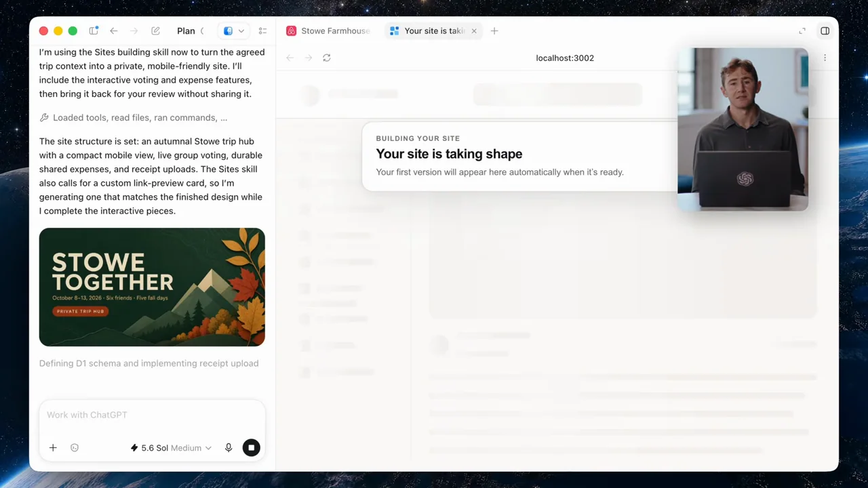
Task: Click the browser back arrow
Action: [290, 58]
